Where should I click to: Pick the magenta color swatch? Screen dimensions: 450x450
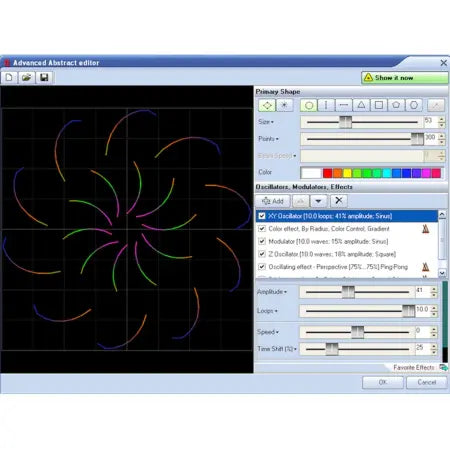426,173
